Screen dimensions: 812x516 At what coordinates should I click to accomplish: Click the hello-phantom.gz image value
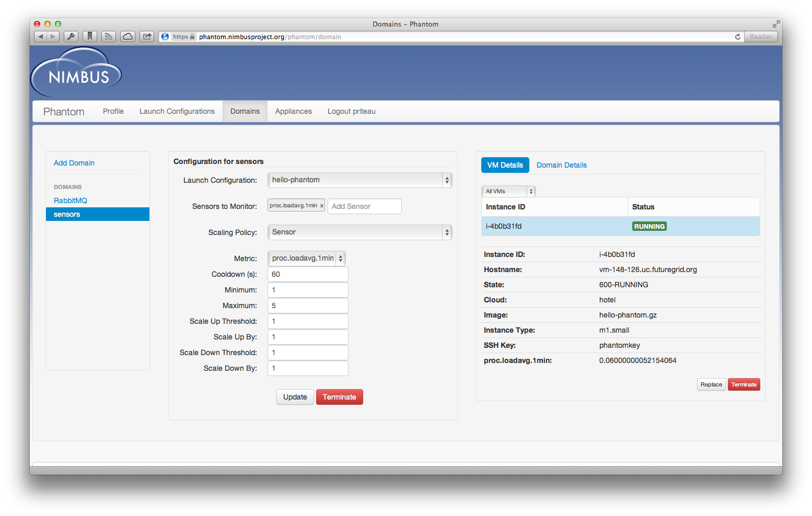628,315
